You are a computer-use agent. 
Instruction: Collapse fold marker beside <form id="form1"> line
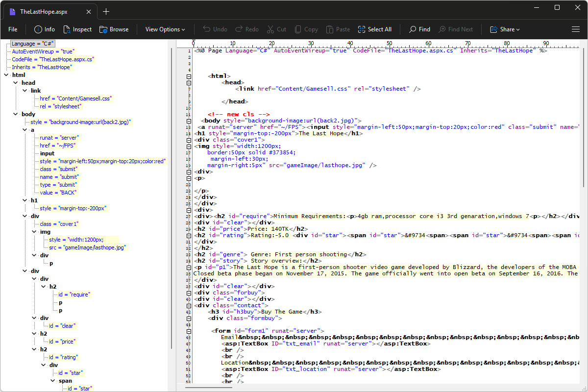click(189, 331)
